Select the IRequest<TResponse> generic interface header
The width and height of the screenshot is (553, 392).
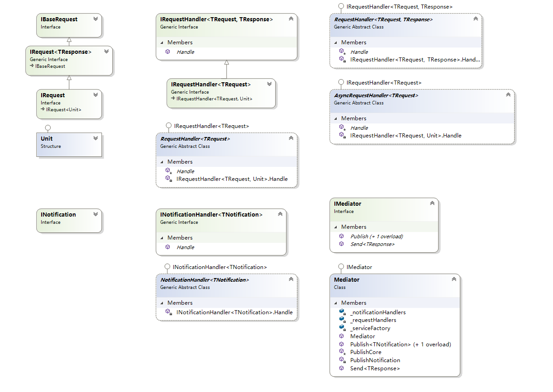click(61, 52)
